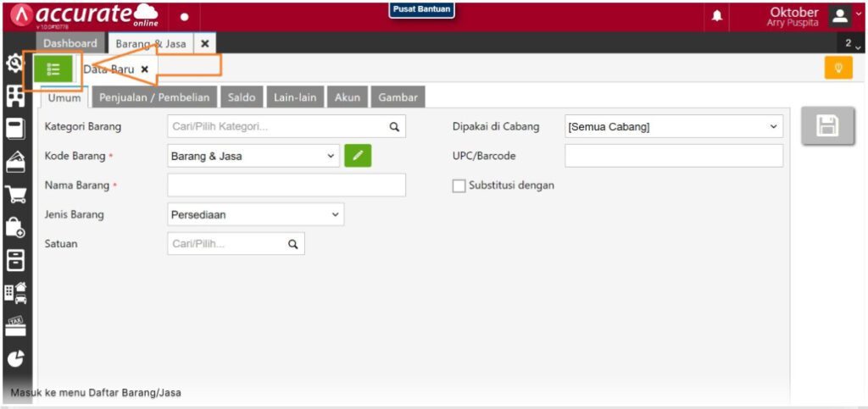Close the Data Baru tab
868x409 pixels.
tap(144, 69)
